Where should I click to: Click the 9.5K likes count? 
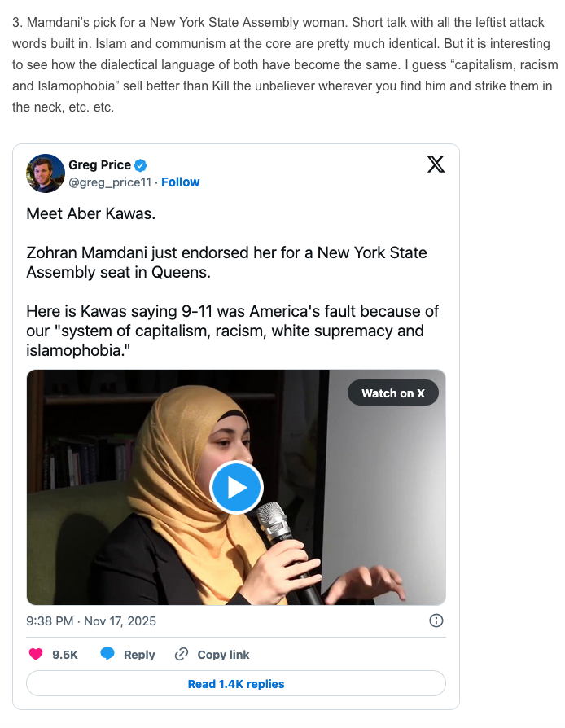[65, 655]
